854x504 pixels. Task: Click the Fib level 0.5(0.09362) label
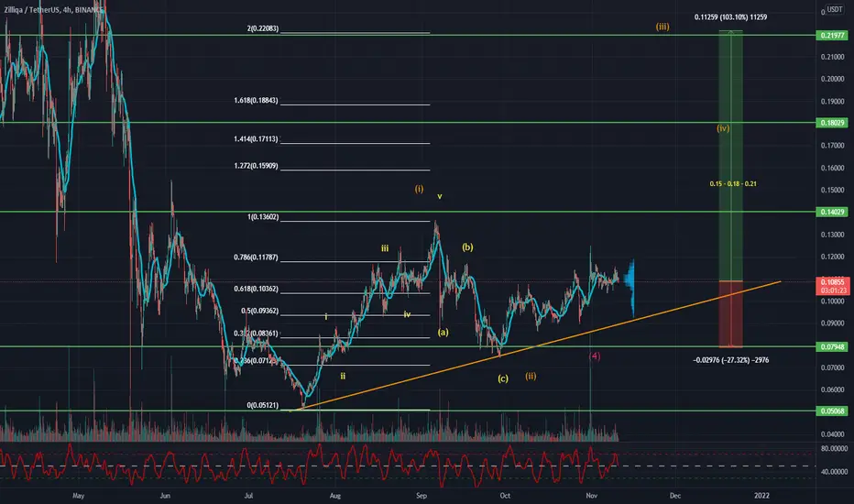(x=260, y=312)
